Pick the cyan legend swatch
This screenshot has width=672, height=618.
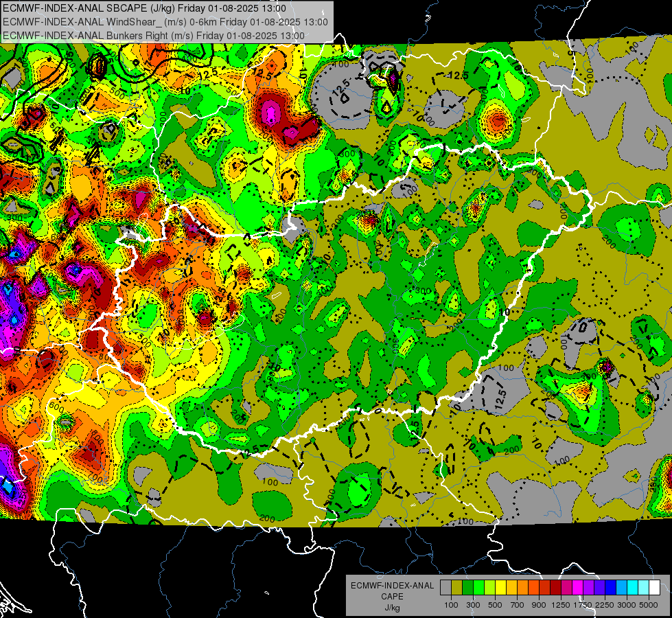click(x=633, y=588)
